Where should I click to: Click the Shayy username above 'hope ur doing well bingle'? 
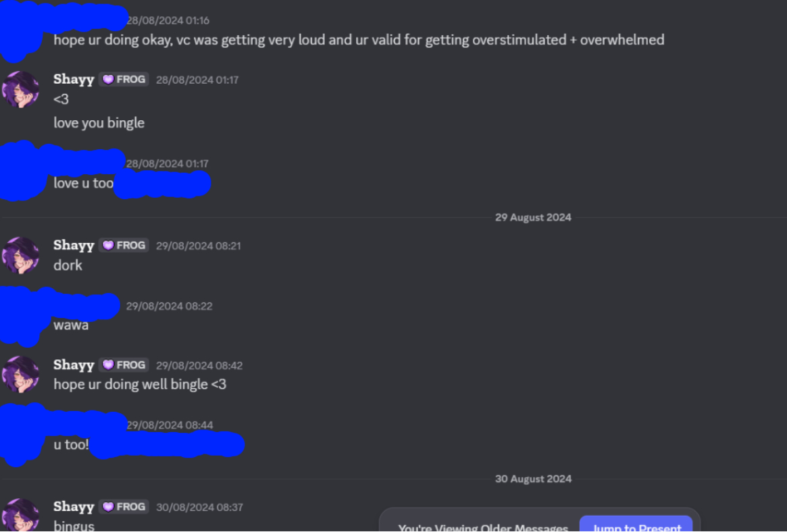point(74,365)
